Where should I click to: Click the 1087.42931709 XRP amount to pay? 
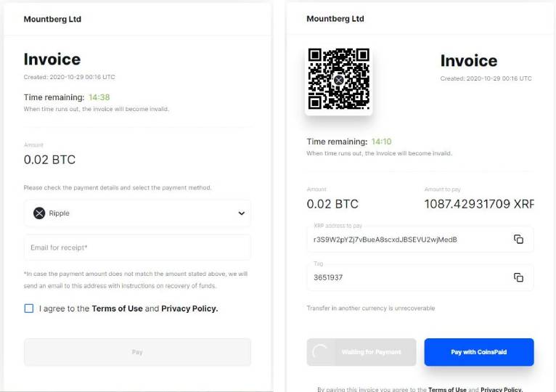coord(479,204)
